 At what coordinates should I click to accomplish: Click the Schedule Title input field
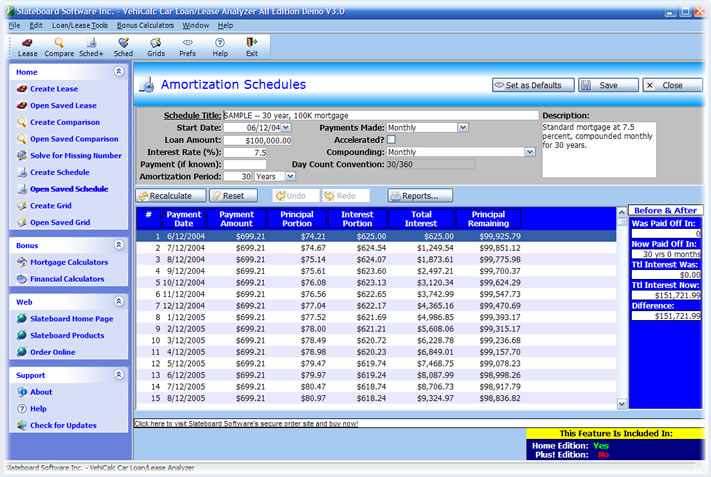tap(380, 115)
